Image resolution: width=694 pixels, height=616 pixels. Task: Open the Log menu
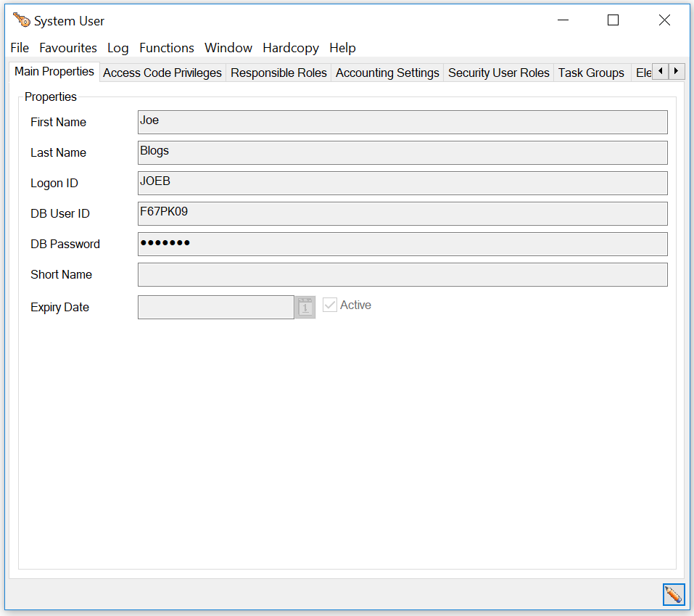coord(117,48)
